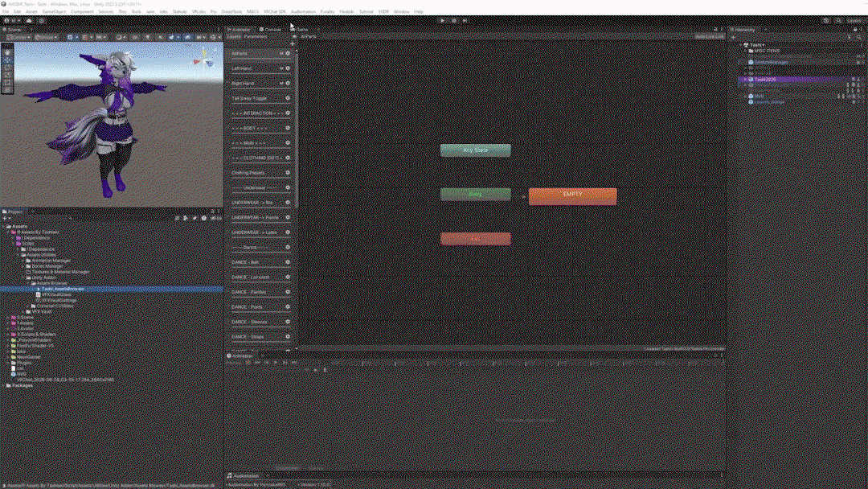Open the search icon in top-right toolbar
Viewport: 868px width, 489px height.
pos(838,20)
